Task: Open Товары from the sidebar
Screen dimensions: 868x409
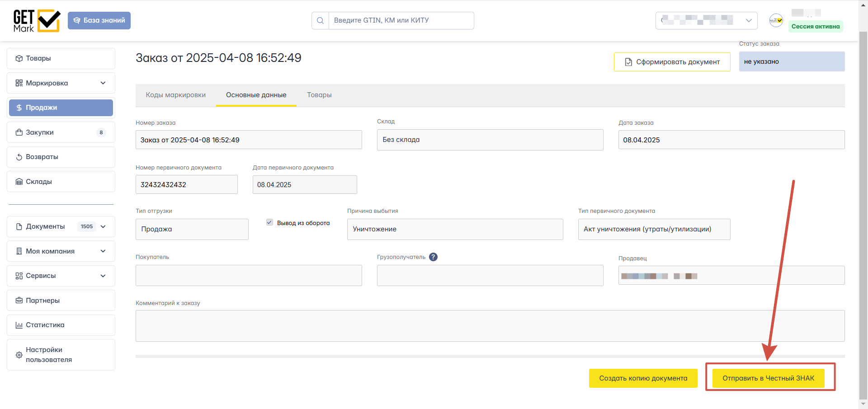Action: point(61,58)
